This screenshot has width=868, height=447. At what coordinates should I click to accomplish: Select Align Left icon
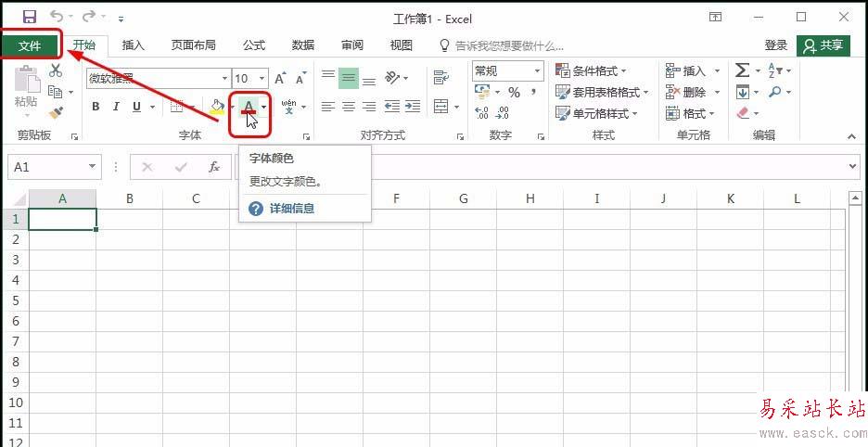328,107
